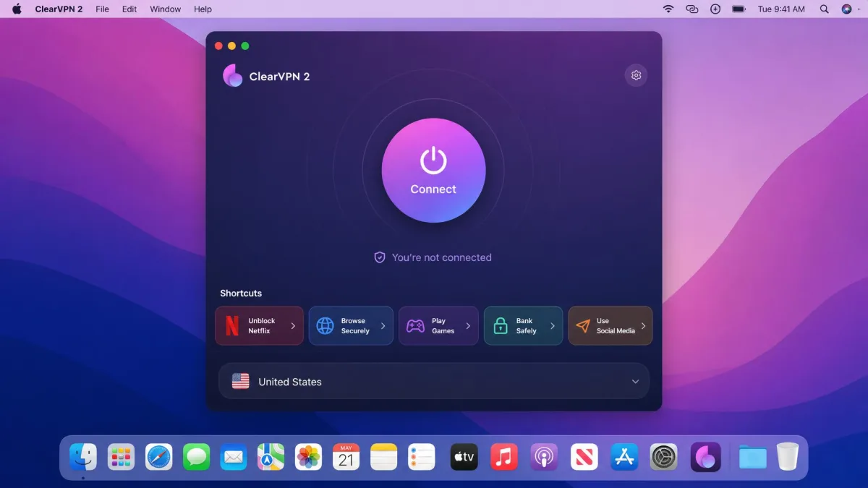Open Reminders from the Dock
Viewport: 868px width, 488px height.
point(422,457)
